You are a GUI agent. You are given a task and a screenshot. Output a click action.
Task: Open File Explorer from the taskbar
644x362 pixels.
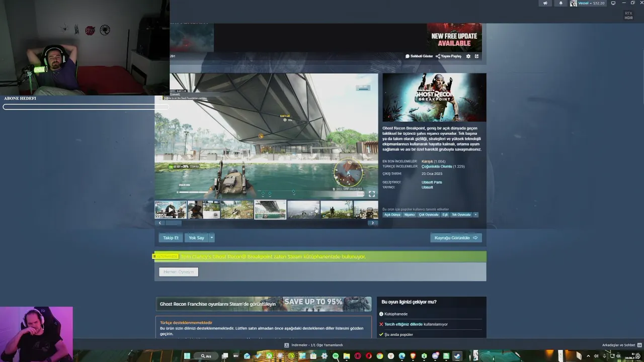tap(347, 356)
